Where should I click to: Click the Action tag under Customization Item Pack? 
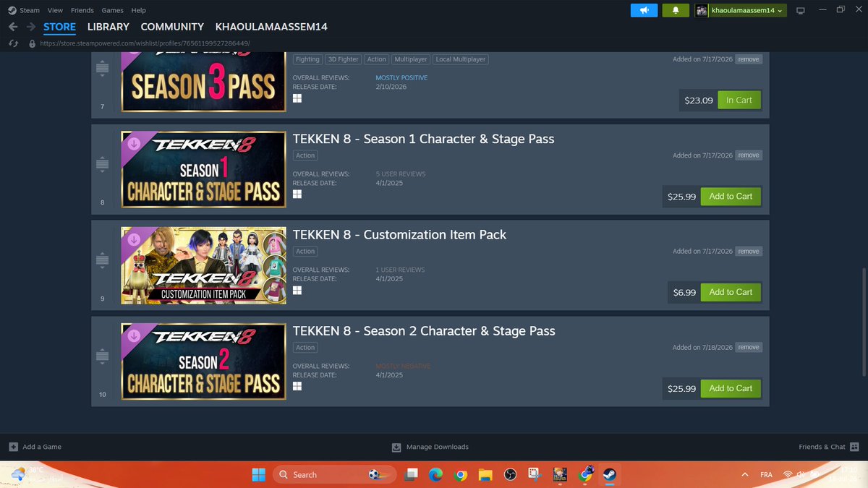(x=305, y=252)
